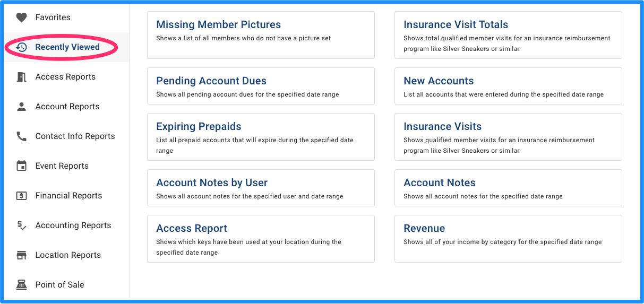Click the door icon for Access Reports
Screen dimensions: 644x304
click(21, 77)
